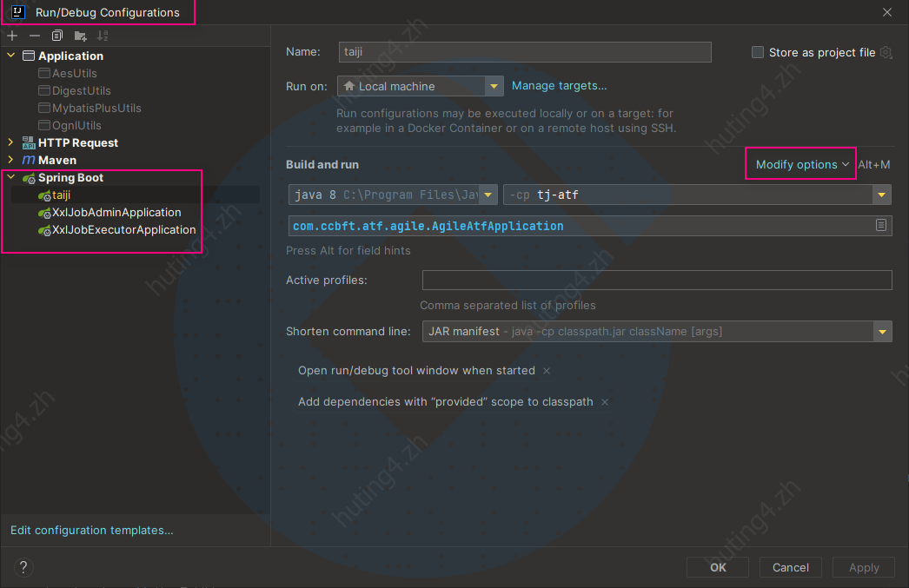This screenshot has width=909, height=588.
Task: Open the help question mark button
Action: click(x=23, y=567)
